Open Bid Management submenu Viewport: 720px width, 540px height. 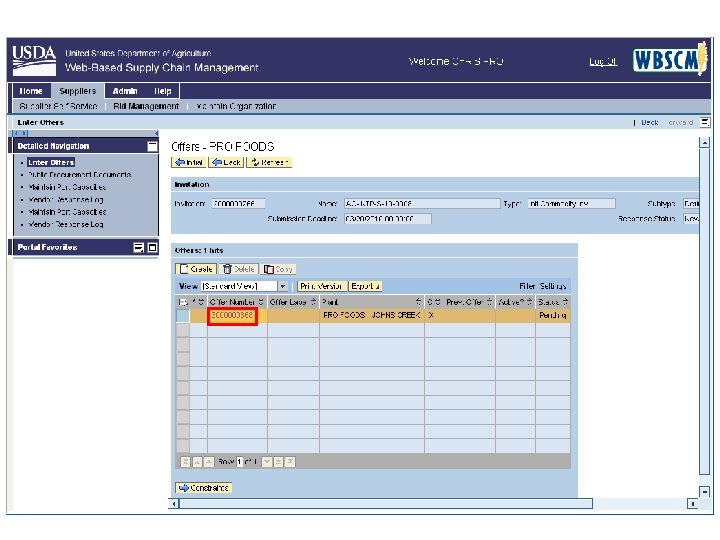tap(146, 106)
